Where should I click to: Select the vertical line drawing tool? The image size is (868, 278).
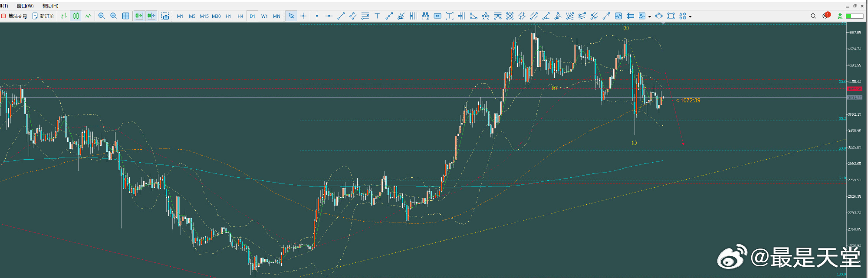317,16
